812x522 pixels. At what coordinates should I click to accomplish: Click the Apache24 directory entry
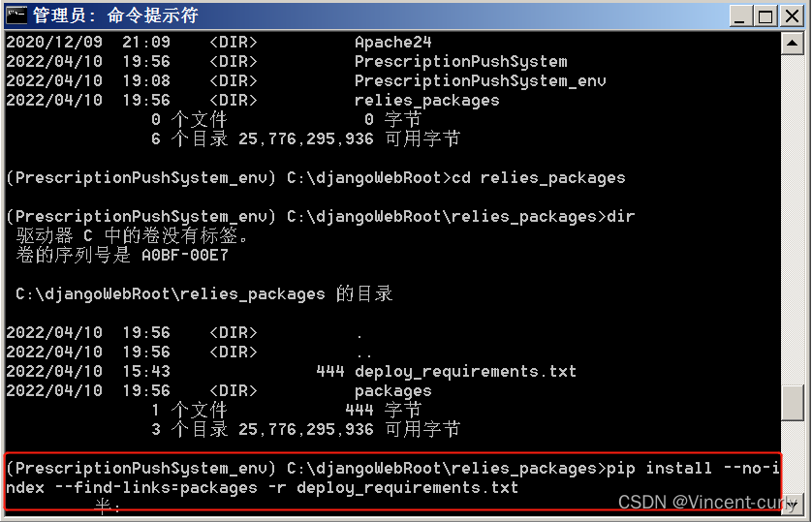pyautogui.click(x=392, y=43)
